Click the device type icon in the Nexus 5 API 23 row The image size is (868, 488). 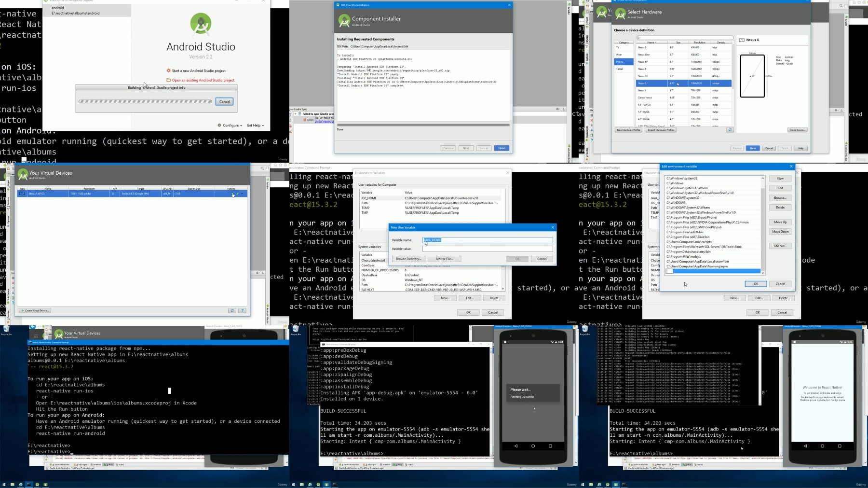(22, 194)
